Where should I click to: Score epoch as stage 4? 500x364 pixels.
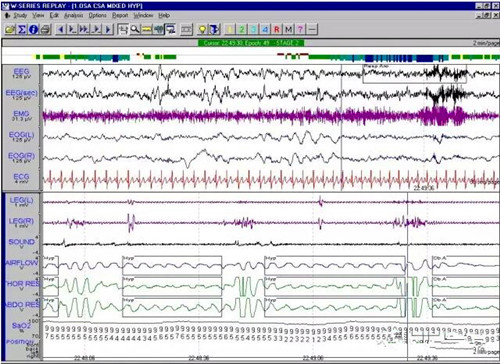[265, 29]
